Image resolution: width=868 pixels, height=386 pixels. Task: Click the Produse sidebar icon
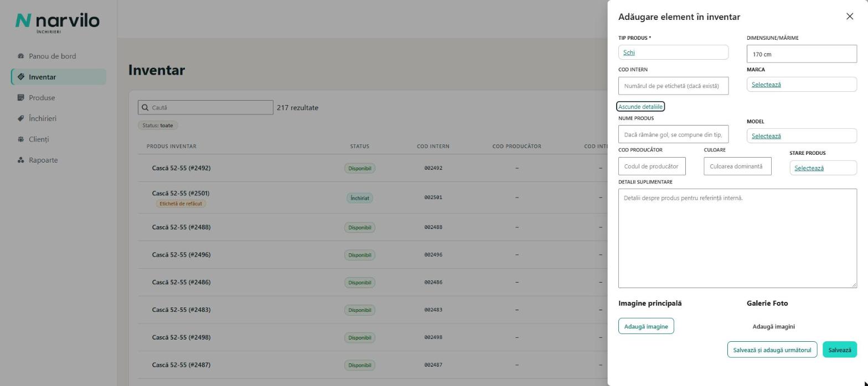[x=21, y=98]
